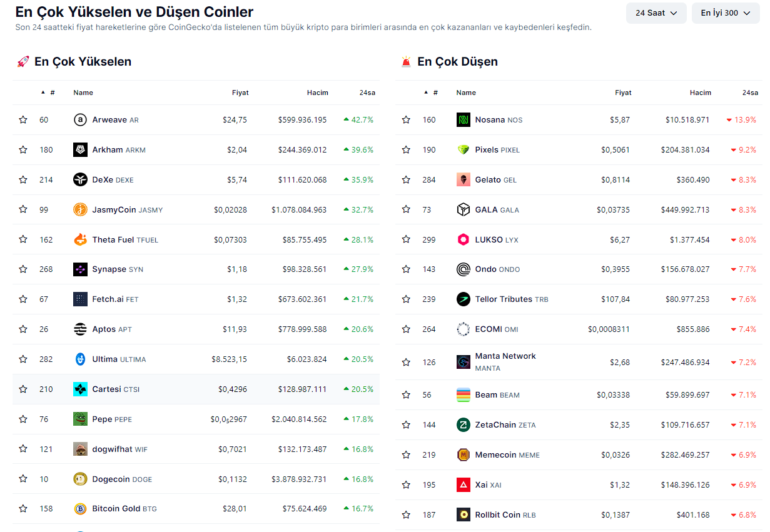Sort losers by Name column header
Screen dimensions: 770x532
pos(466,93)
